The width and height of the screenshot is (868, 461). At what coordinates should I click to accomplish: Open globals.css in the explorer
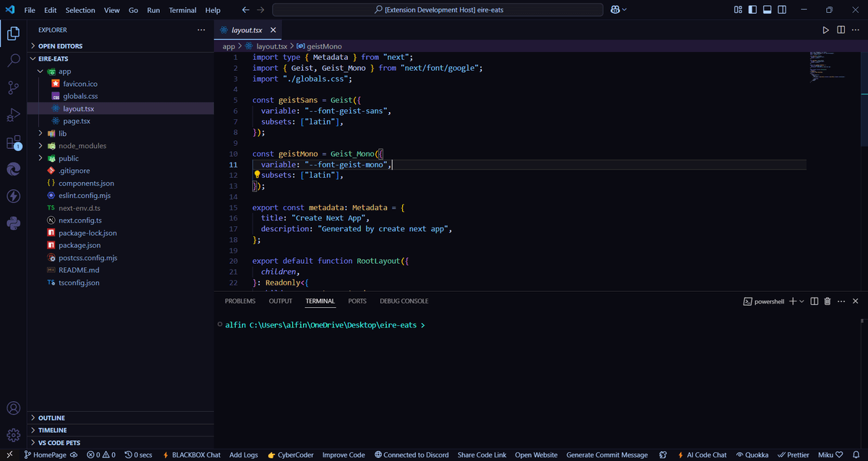coord(120,96)
